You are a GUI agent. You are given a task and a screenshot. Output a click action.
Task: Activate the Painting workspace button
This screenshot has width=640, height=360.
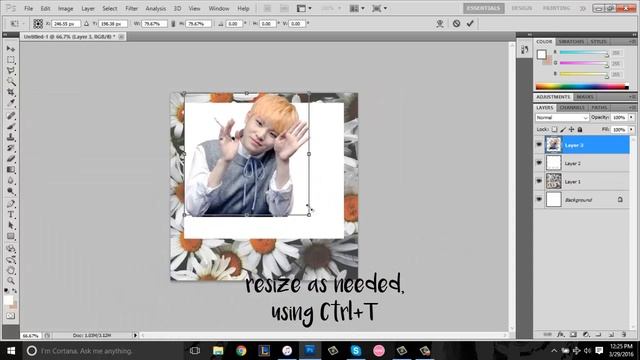tap(556, 8)
